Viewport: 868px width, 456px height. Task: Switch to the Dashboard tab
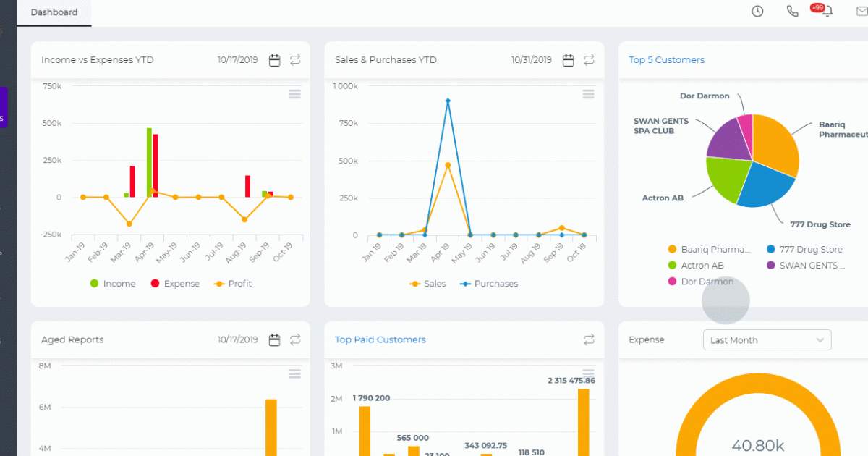click(54, 12)
